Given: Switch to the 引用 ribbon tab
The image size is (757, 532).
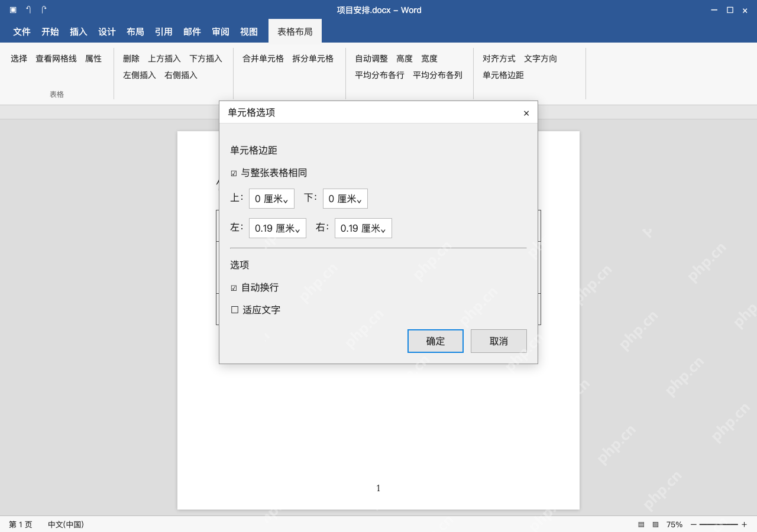Looking at the screenshot, I should click(x=164, y=31).
